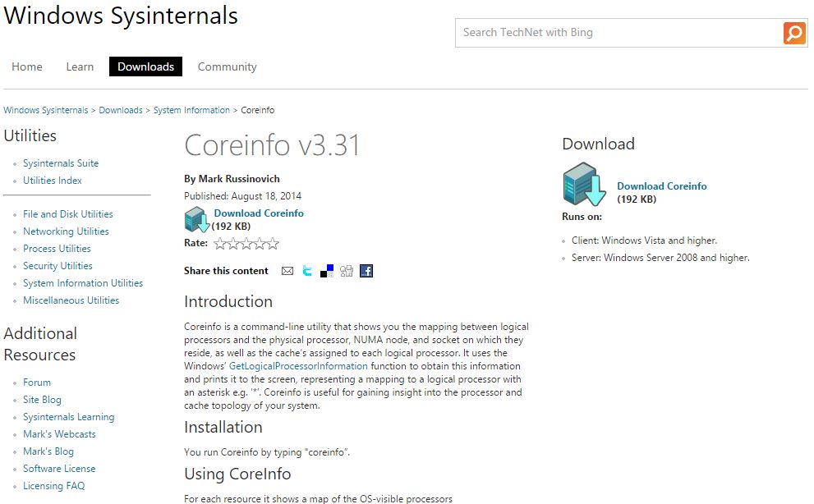
Task: Follow the GetLogicalProcessorInformation link
Action: tap(298, 366)
